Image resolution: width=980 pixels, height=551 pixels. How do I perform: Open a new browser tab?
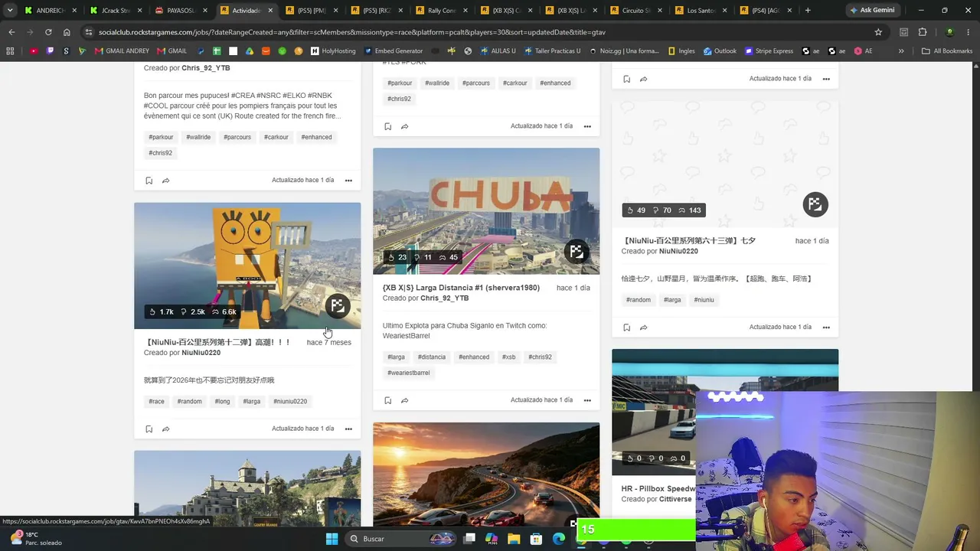(x=808, y=11)
